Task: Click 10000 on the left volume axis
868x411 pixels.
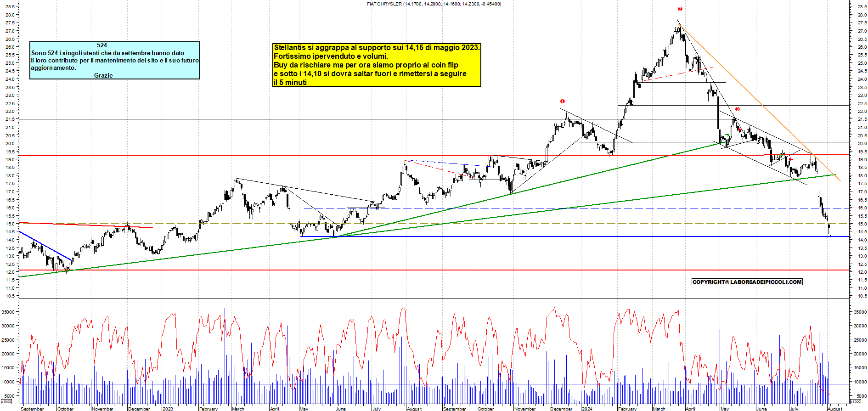Action: tap(9, 382)
